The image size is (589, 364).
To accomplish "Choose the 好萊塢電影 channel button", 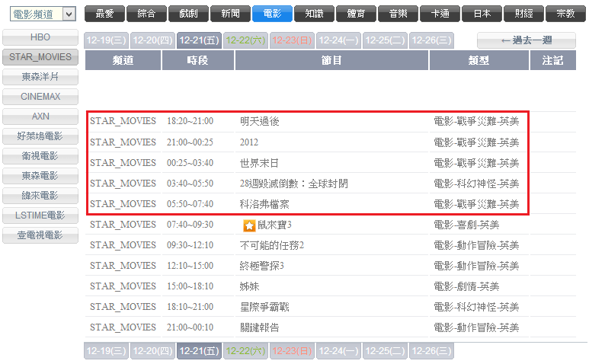I will coord(40,136).
